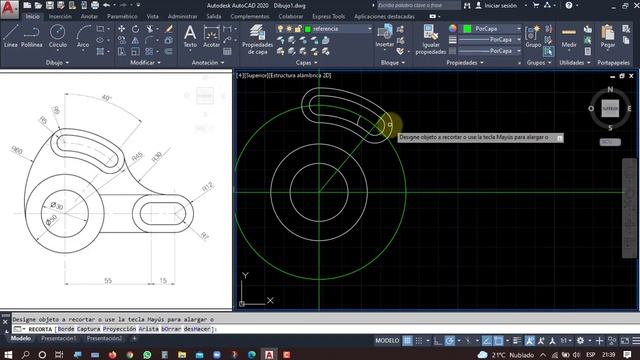The image size is (640, 360).
Task: Click the Trim (Recortar) tool icon
Action: pyautogui.click(x=150, y=29)
